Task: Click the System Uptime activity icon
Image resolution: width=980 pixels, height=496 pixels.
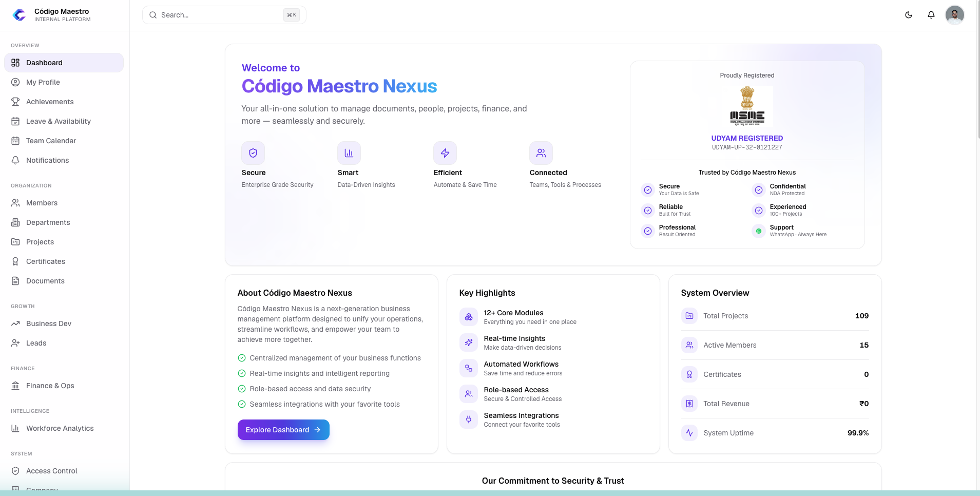Action: click(x=689, y=433)
